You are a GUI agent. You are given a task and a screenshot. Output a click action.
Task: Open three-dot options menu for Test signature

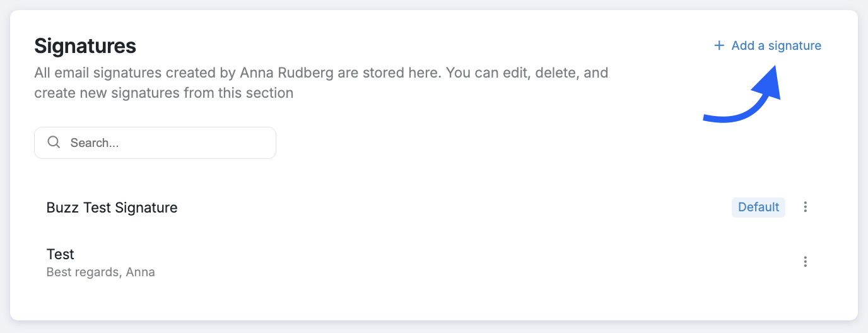[x=805, y=262]
